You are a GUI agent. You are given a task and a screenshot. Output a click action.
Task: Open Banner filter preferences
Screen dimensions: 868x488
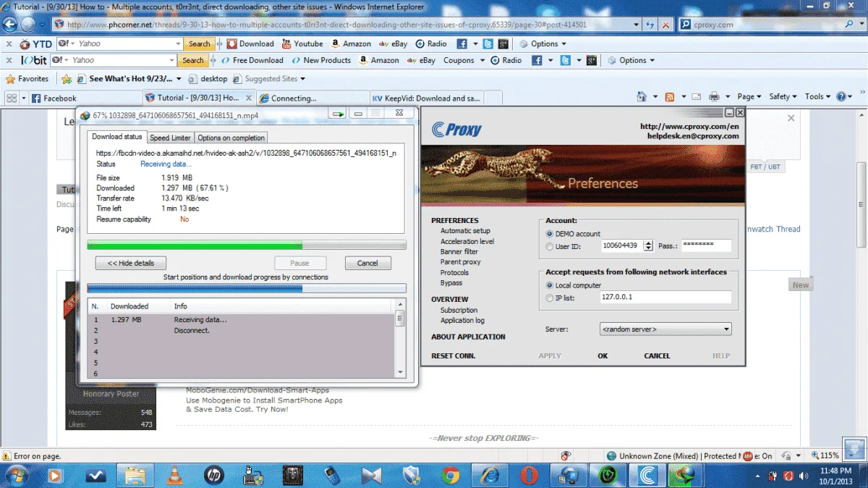click(x=459, y=251)
